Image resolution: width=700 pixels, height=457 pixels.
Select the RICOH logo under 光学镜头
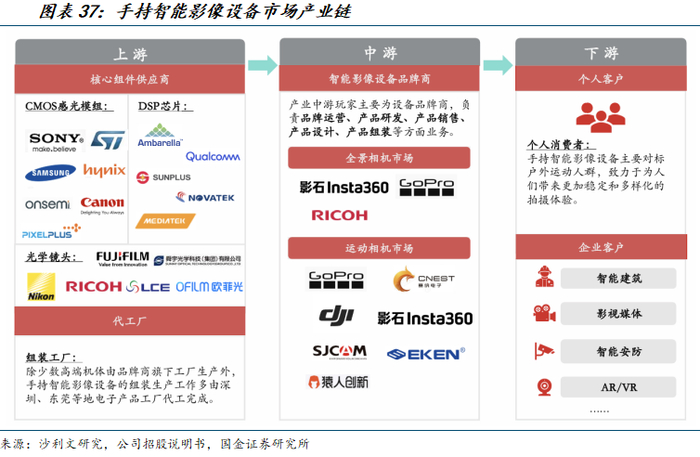tap(94, 287)
